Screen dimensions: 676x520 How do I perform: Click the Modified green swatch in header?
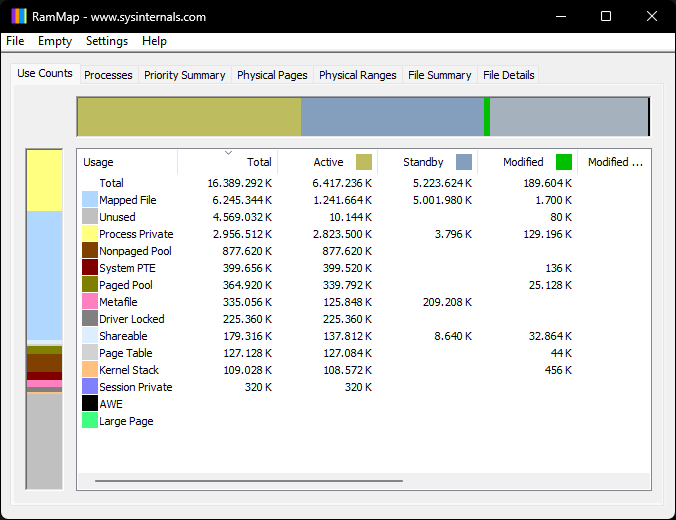pos(564,162)
